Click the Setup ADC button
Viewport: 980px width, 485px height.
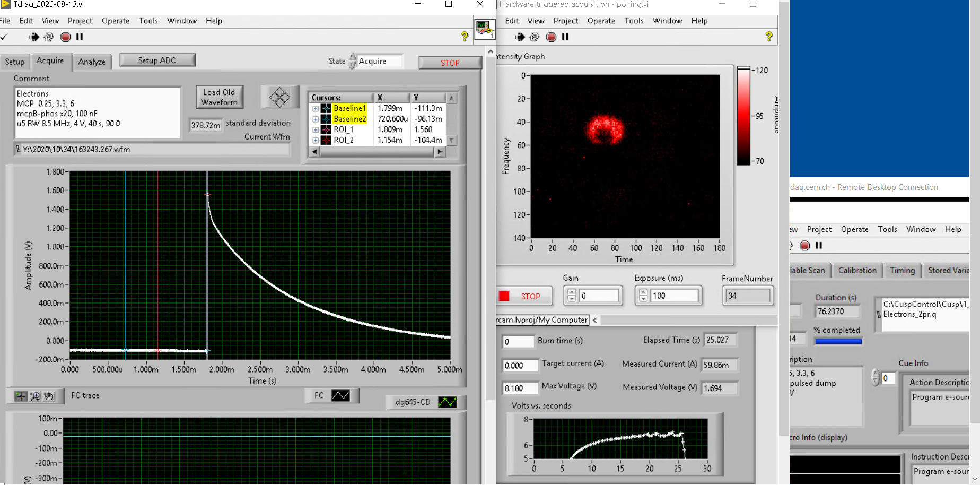click(x=157, y=60)
